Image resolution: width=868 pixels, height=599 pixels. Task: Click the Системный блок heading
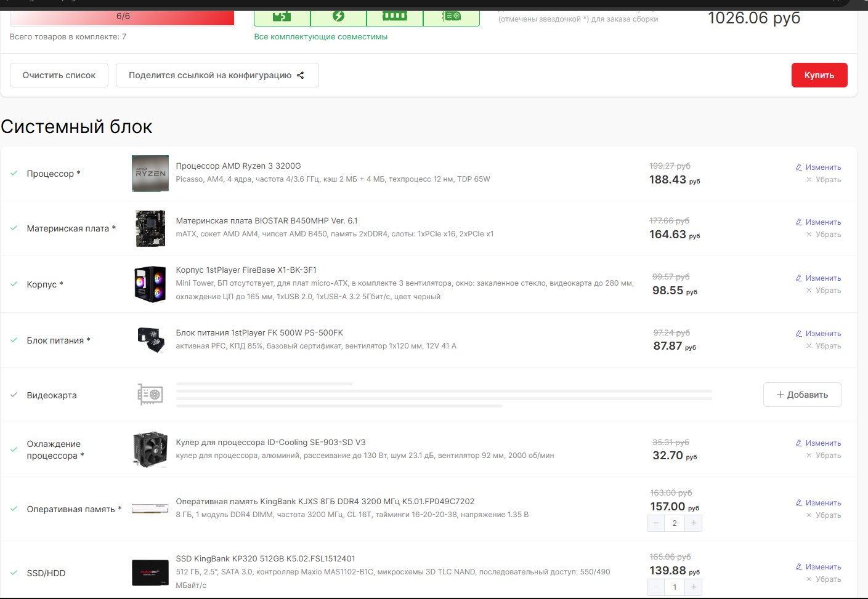[x=76, y=127]
